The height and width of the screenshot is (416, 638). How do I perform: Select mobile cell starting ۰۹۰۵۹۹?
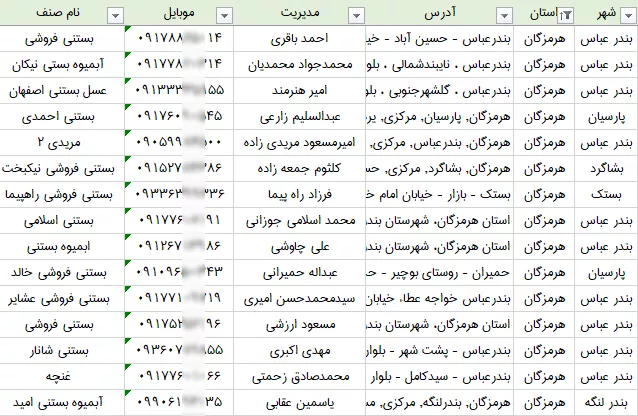(179, 142)
